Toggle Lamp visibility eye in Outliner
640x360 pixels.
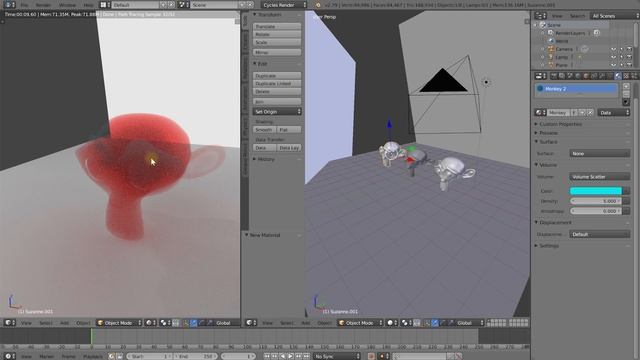613,57
